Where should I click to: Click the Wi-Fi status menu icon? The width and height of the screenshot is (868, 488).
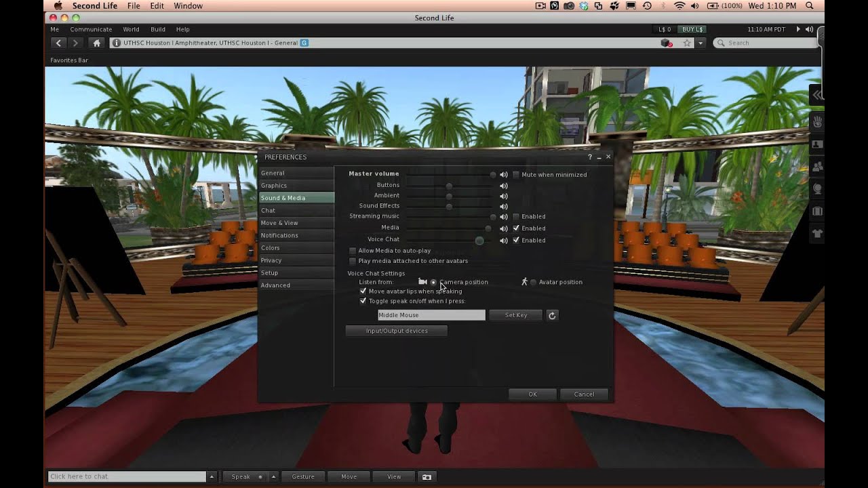click(679, 6)
